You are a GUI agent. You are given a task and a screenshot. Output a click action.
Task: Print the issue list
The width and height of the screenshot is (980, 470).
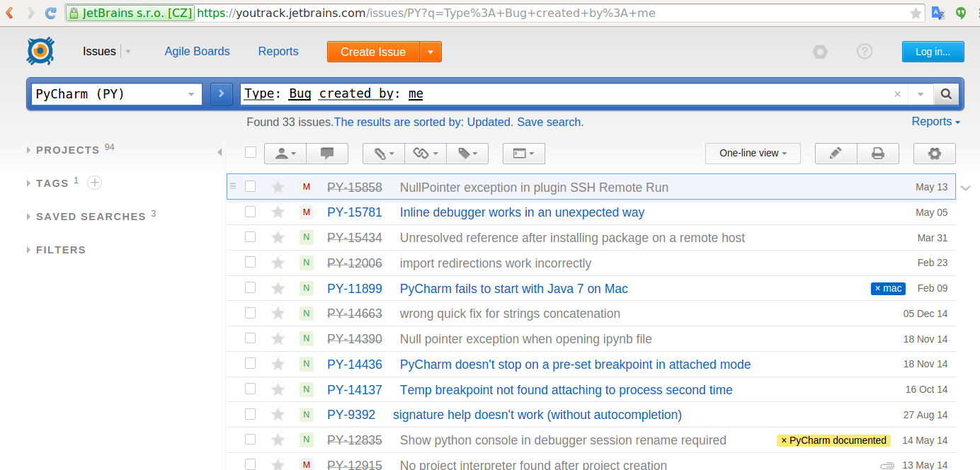click(878, 153)
